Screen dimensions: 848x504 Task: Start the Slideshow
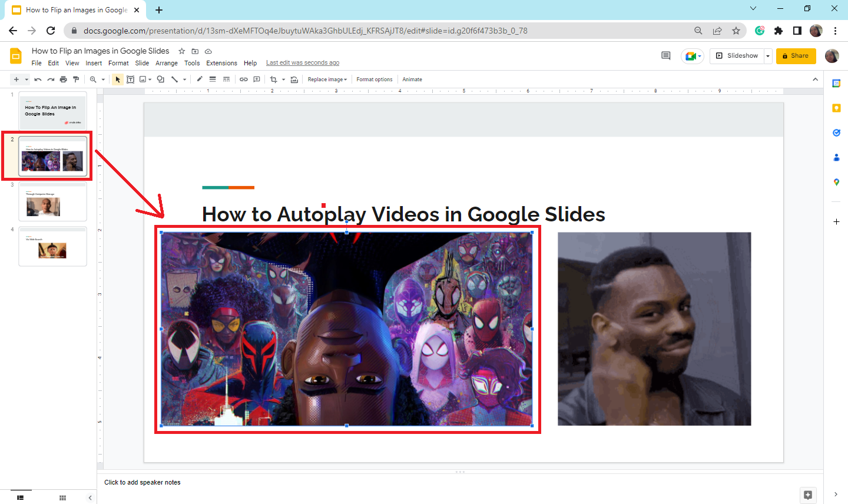(x=737, y=56)
